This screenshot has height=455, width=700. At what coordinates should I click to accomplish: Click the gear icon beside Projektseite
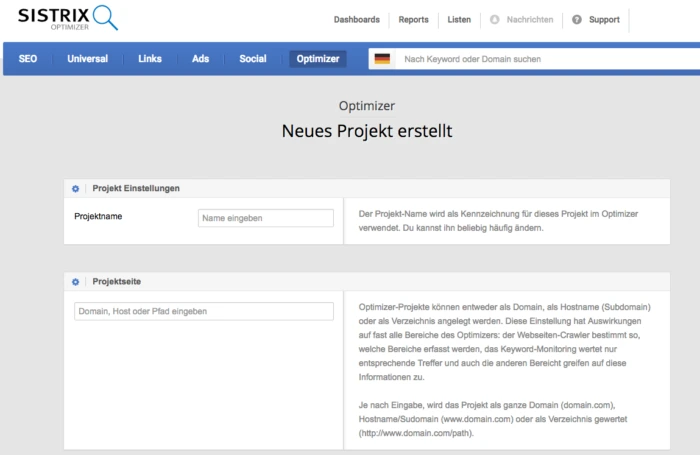coord(75,282)
